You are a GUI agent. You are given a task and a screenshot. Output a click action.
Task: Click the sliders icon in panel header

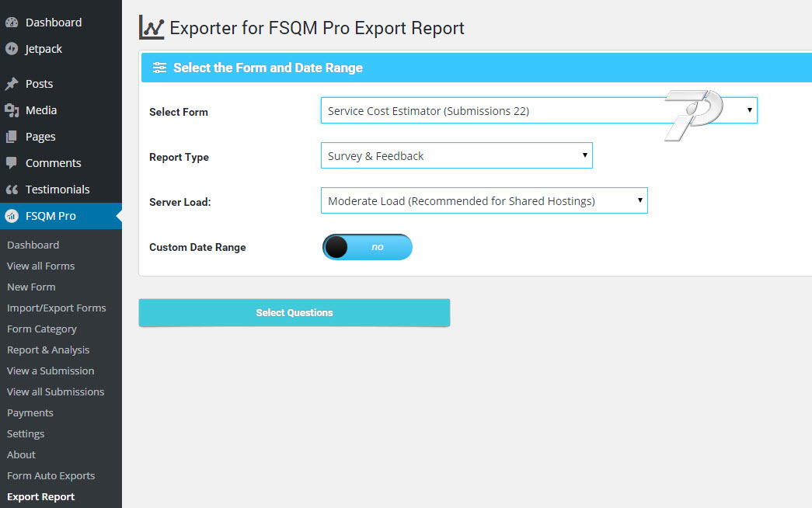point(159,68)
